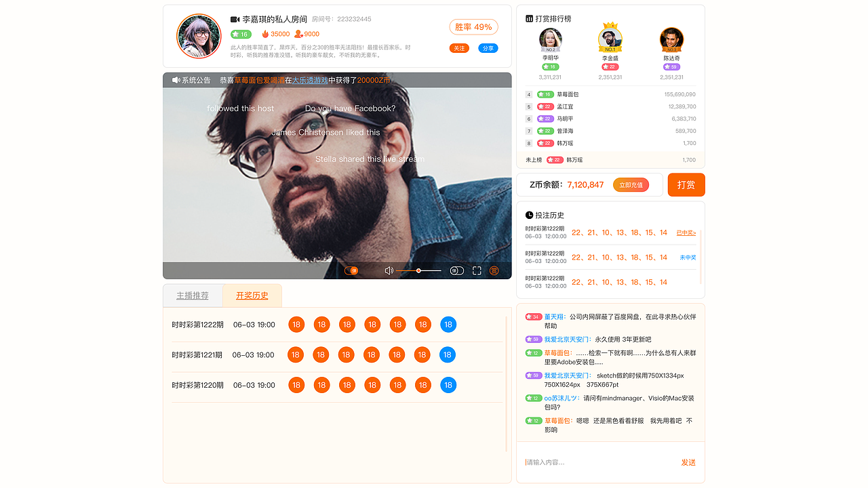This screenshot has width=868, height=488.
Task: Switch to the 主播推荐 tab
Action: coord(193,296)
